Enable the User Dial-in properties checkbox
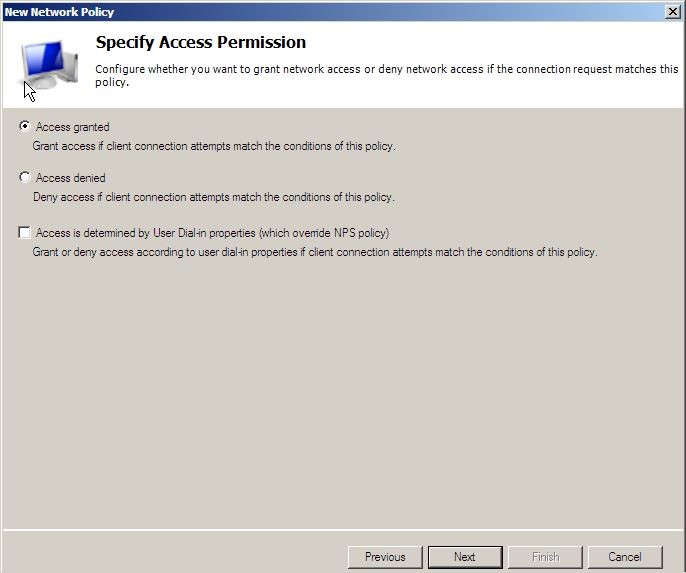The height and width of the screenshot is (573, 686). [x=24, y=232]
